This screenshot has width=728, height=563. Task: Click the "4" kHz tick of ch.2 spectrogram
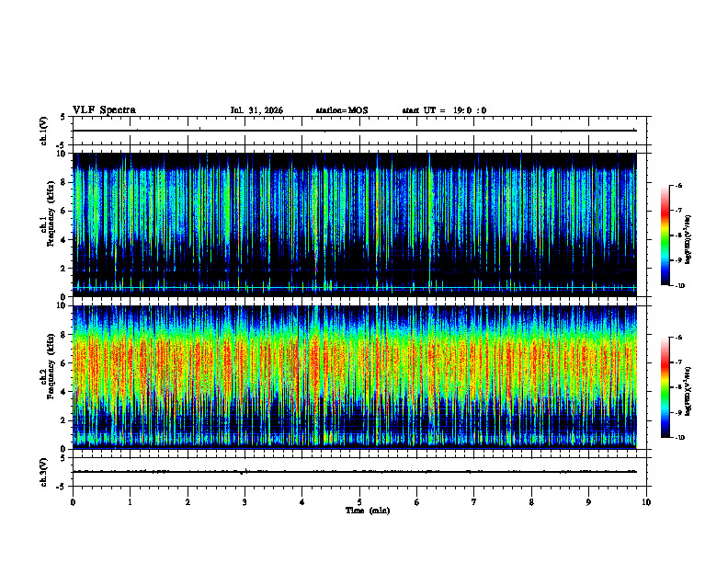click(64, 392)
